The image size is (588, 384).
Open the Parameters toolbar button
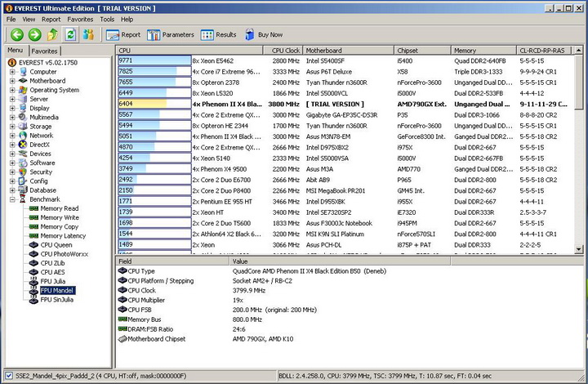click(x=171, y=35)
